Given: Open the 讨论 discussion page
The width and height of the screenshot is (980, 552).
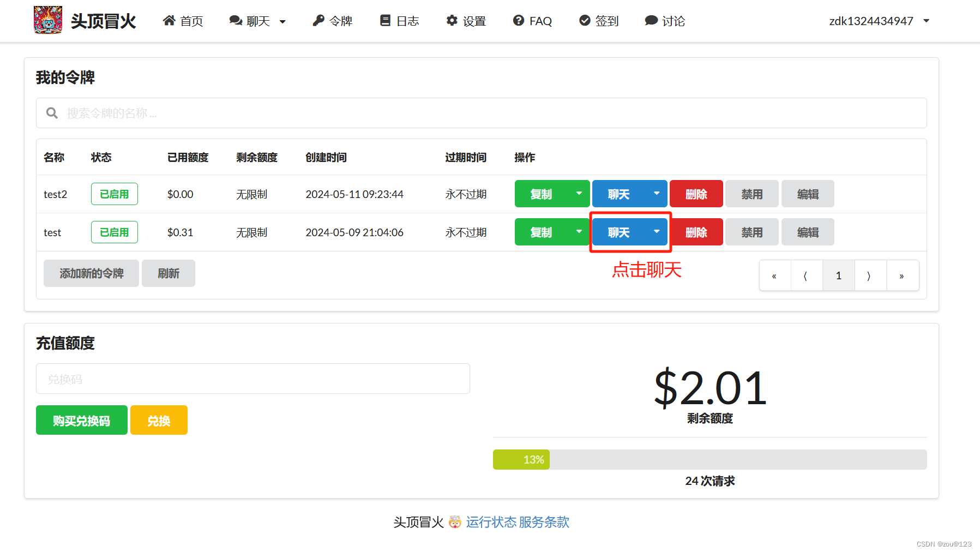Looking at the screenshot, I should pos(665,21).
